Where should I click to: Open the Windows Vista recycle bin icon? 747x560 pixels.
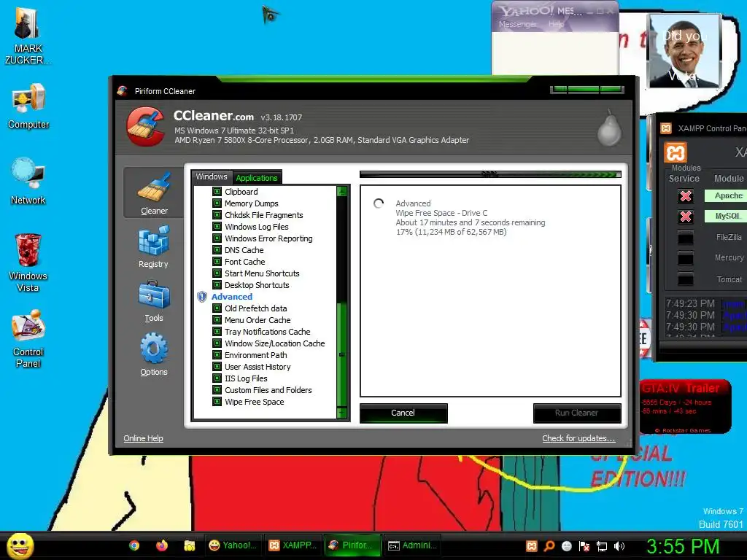pyautogui.click(x=28, y=262)
